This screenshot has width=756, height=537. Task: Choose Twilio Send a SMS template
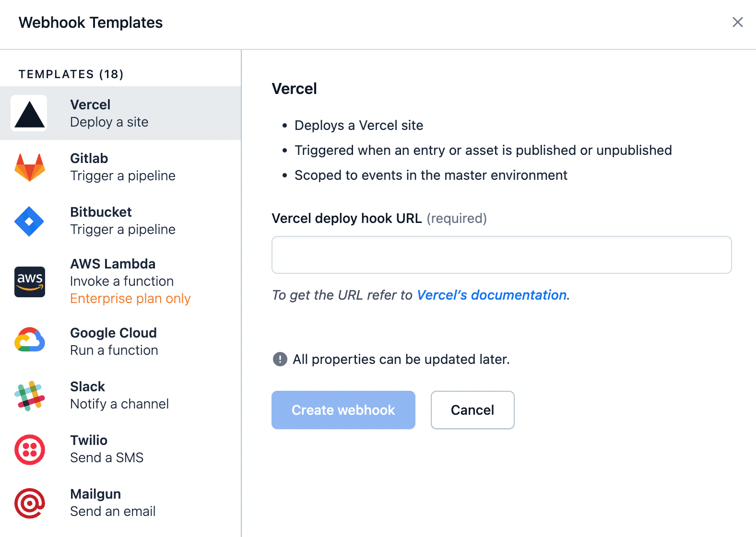click(106, 449)
